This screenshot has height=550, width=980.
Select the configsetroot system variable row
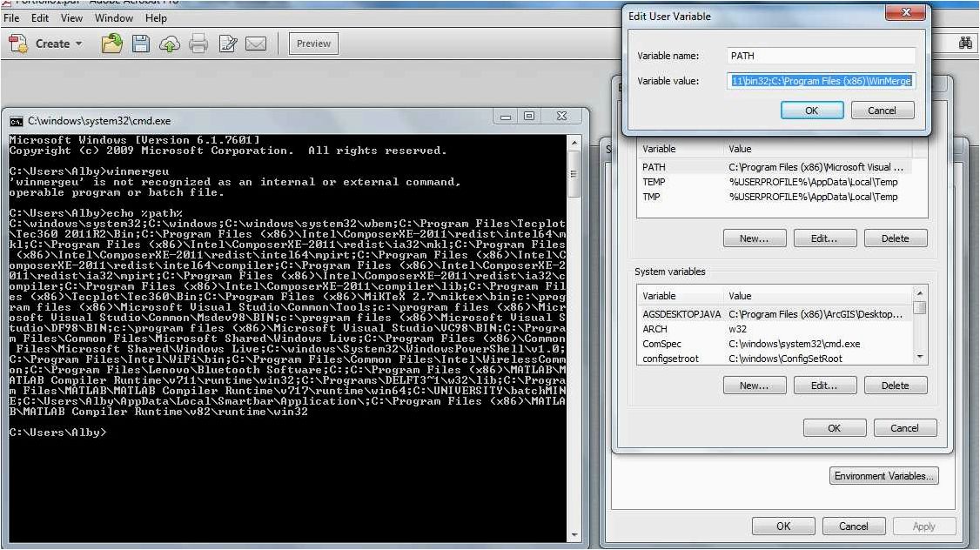point(775,359)
